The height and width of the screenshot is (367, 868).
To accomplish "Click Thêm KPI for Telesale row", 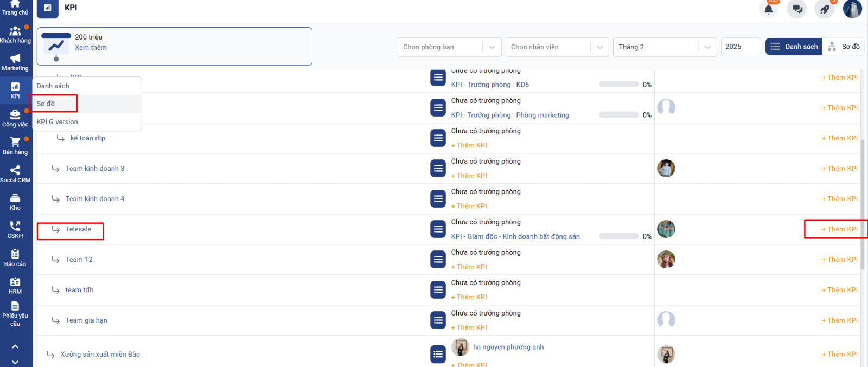I will [839, 229].
